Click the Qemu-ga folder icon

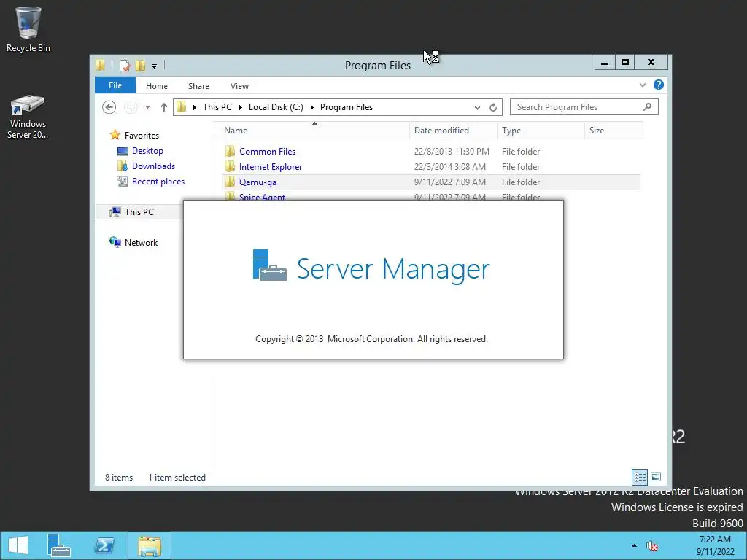pos(230,182)
